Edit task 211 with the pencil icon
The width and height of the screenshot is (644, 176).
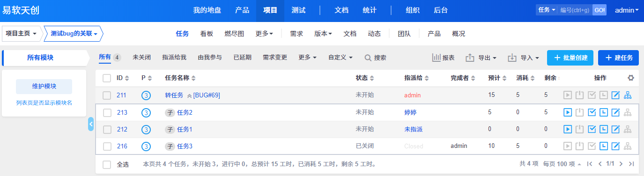tap(616, 95)
